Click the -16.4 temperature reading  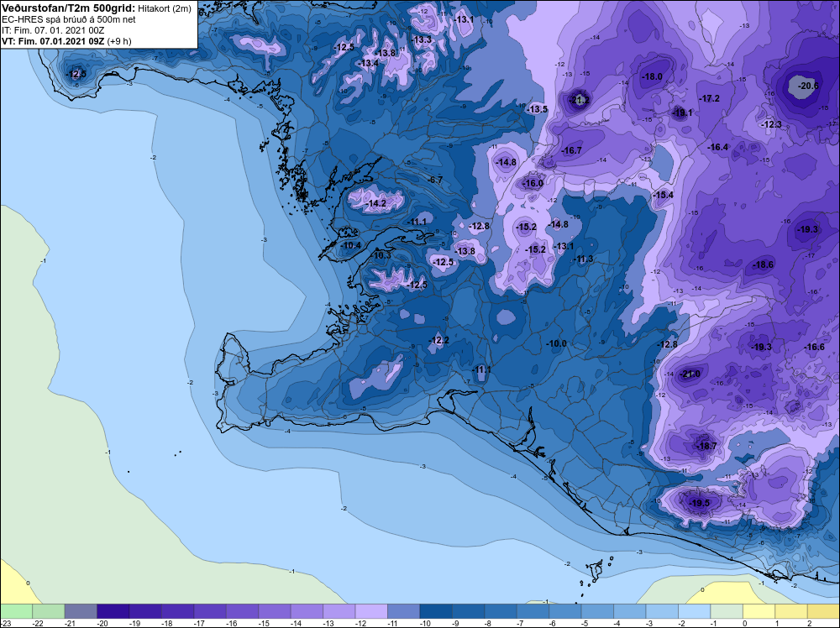(x=718, y=147)
